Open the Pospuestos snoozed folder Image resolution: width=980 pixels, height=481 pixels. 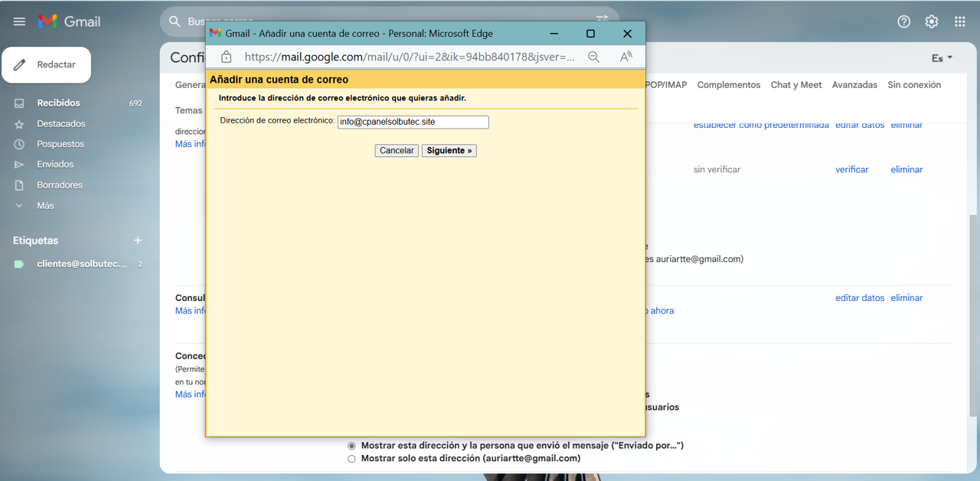pos(60,144)
